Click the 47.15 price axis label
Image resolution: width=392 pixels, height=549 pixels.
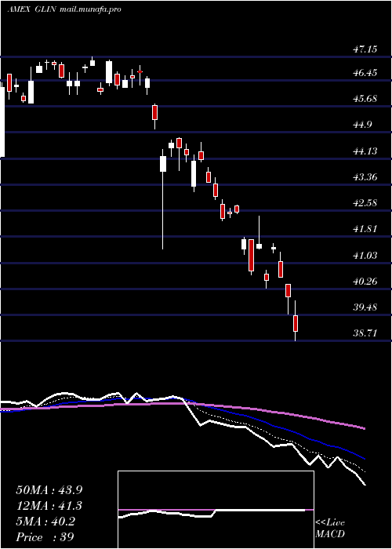click(x=365, y=49)
